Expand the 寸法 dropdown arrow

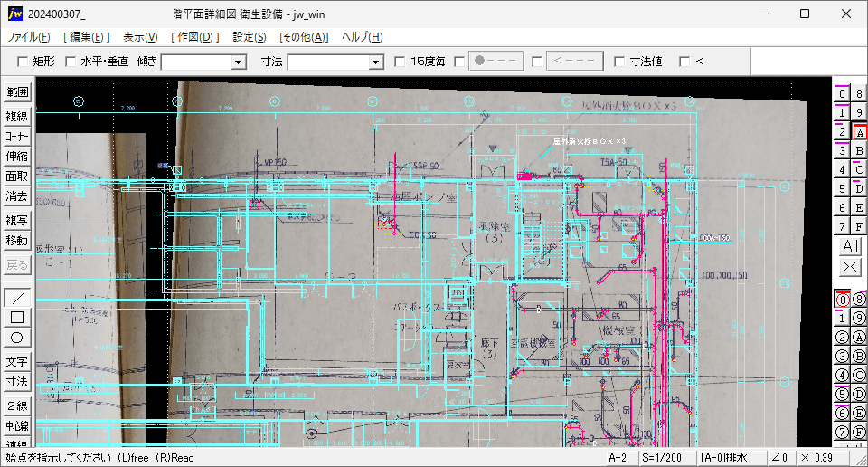(x=376, y=62)
